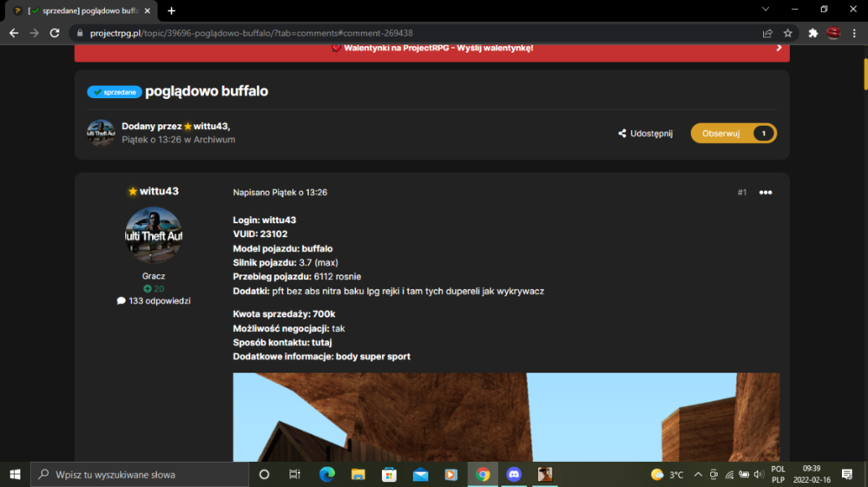
Task: Expand the Chrome tab search chevron
Action: (766, 10)
